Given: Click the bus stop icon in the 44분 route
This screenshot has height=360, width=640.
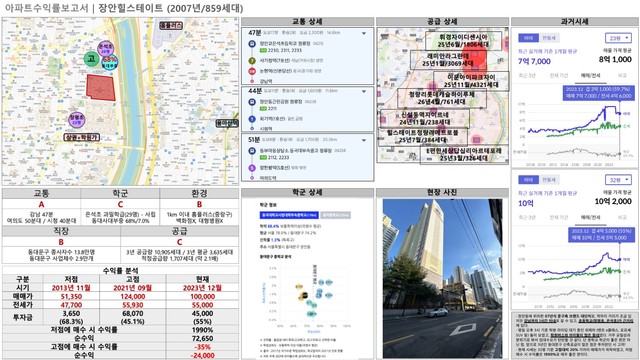Looking at the screenshot, I should [252, 102].
